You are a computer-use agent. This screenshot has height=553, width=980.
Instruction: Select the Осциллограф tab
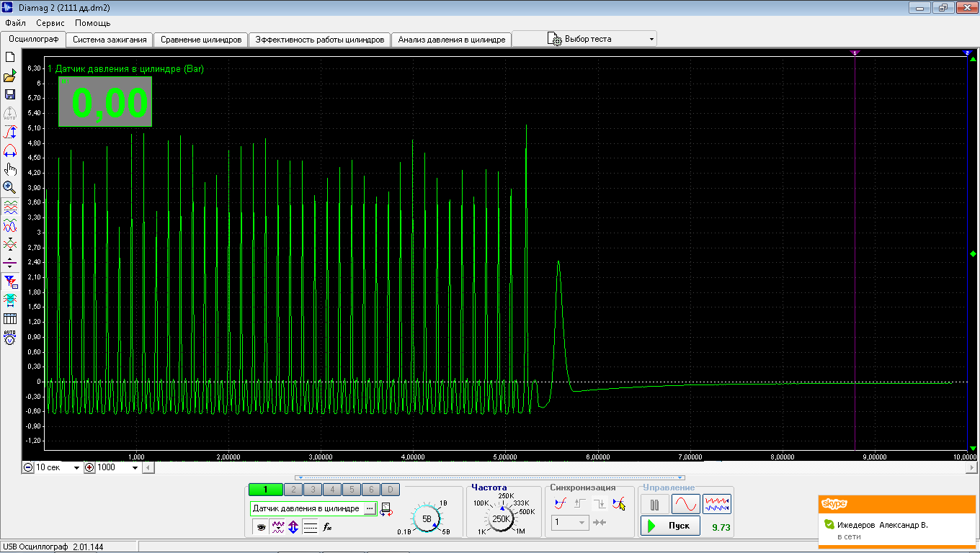[33, 39]
